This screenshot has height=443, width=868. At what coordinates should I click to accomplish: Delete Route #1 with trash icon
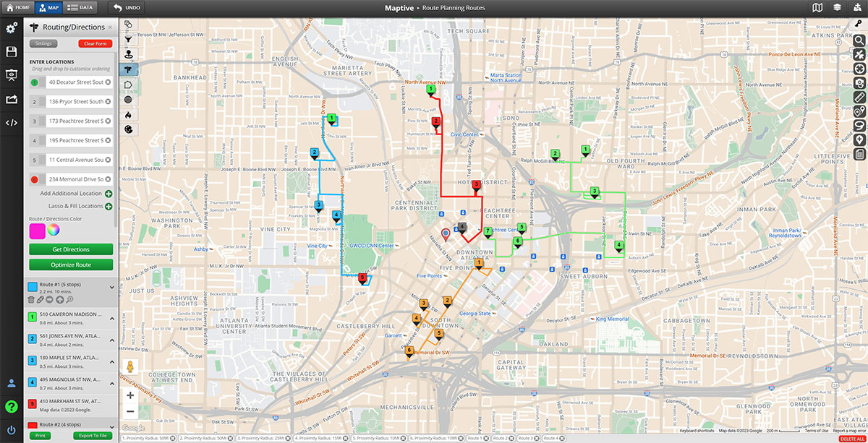pos(31,299)
